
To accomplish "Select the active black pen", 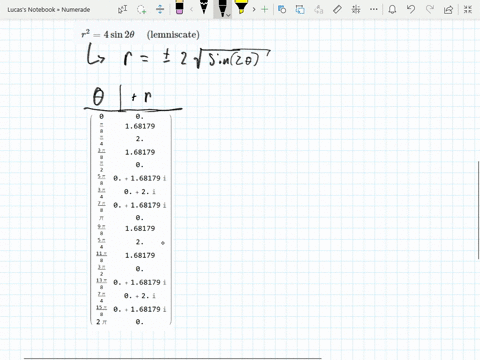I will (x=221, y=8).
